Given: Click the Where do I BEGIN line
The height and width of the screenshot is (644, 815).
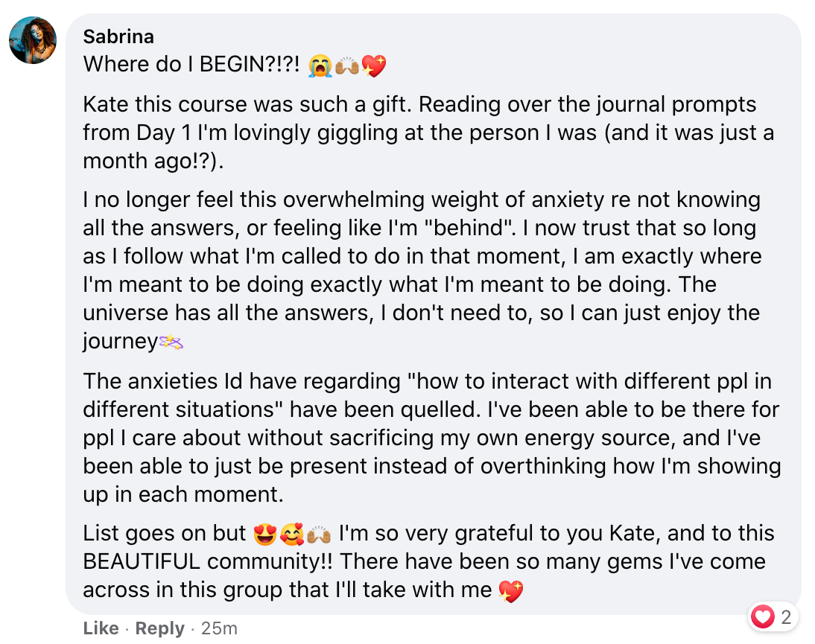Looking at the screenshot, I should click(235, 65).
